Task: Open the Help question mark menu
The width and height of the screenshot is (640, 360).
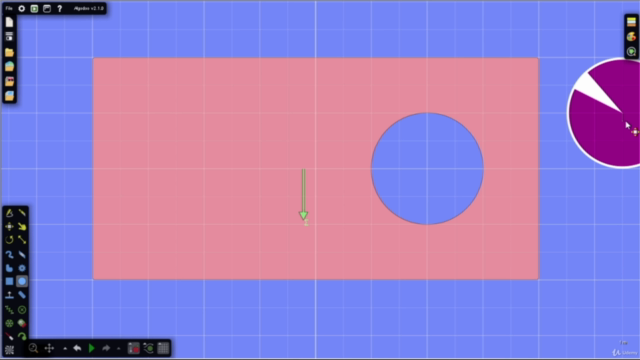Action: coord(60,9)
